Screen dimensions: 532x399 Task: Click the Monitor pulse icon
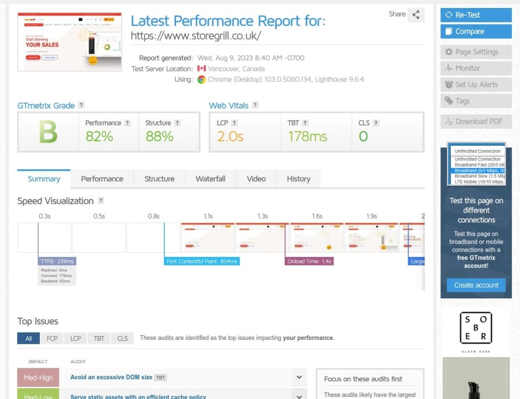click(448, 68)
